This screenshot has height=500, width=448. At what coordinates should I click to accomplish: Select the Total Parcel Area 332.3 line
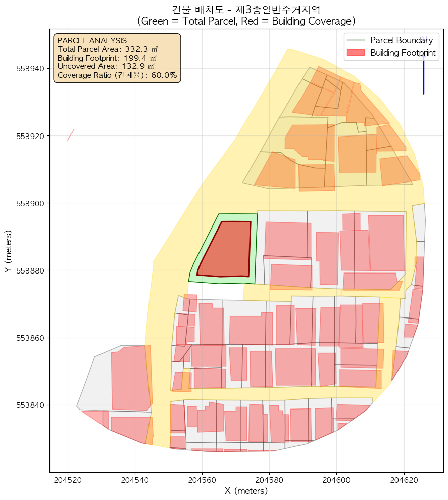(108, 49)
